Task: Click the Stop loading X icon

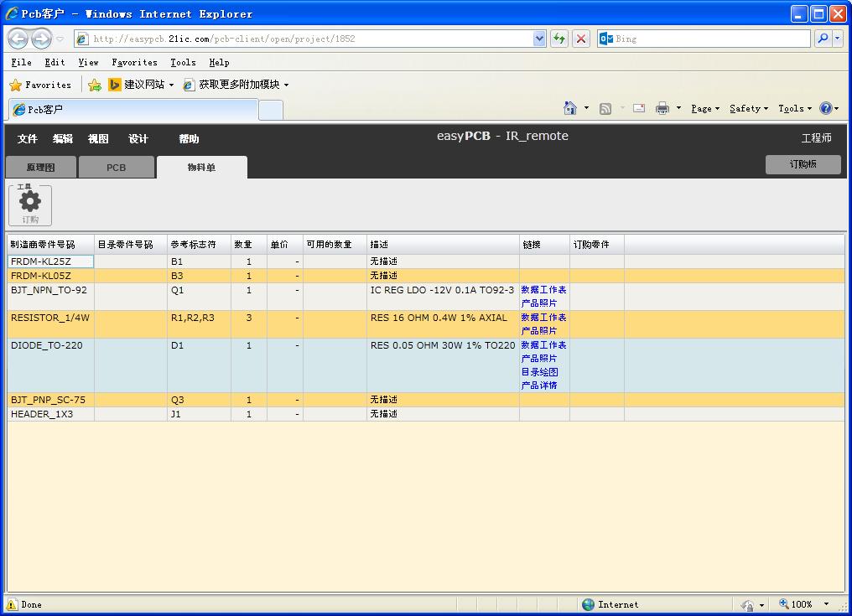Action: [581, 39]
